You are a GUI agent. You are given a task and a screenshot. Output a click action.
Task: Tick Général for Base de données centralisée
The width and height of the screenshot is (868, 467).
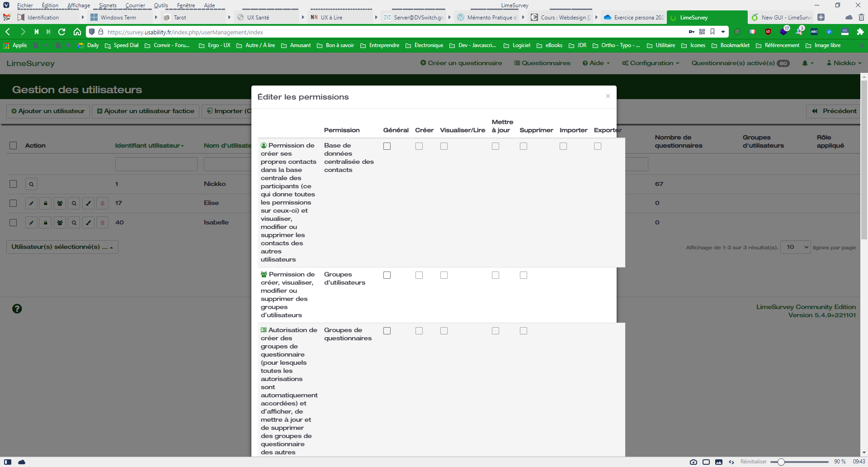pos(387,146)
